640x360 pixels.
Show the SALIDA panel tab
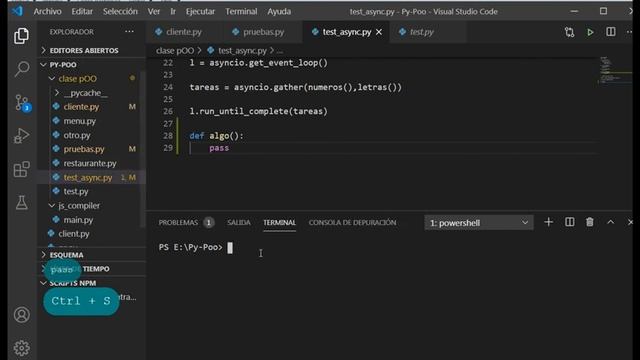[239, 222]
